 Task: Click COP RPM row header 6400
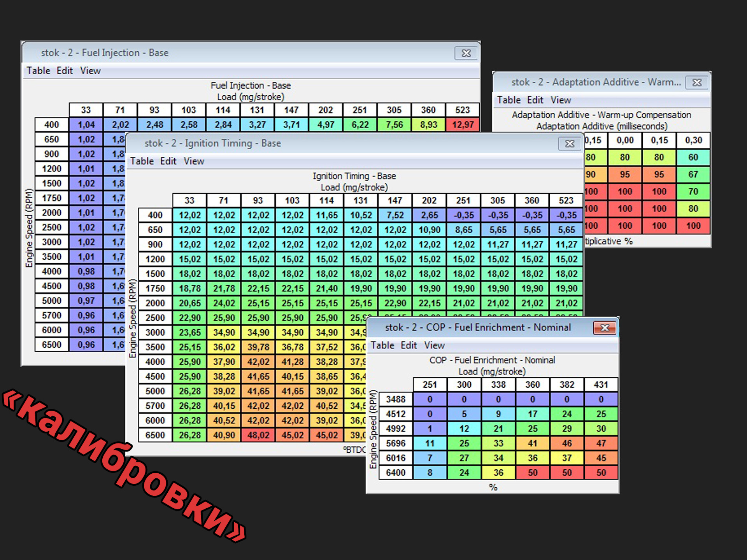396,473
